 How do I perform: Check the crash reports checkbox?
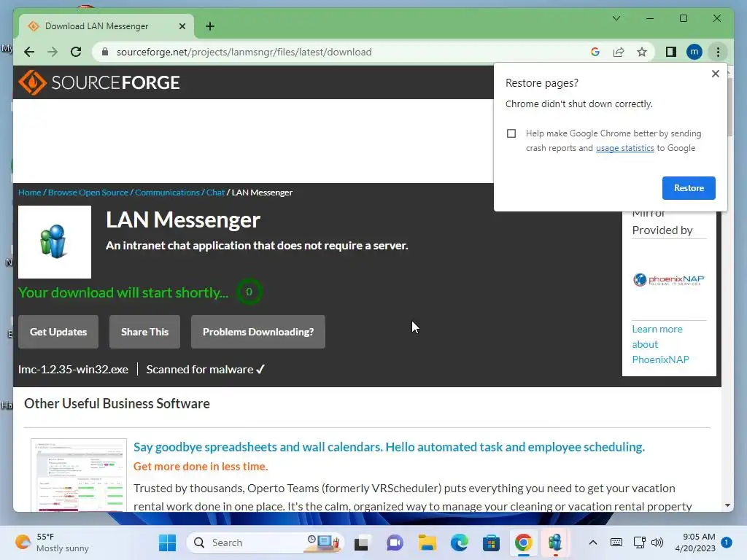point(511,133)
